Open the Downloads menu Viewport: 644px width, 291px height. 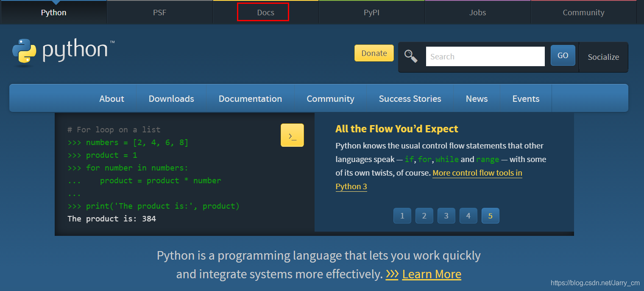click(x=171, y=98)
